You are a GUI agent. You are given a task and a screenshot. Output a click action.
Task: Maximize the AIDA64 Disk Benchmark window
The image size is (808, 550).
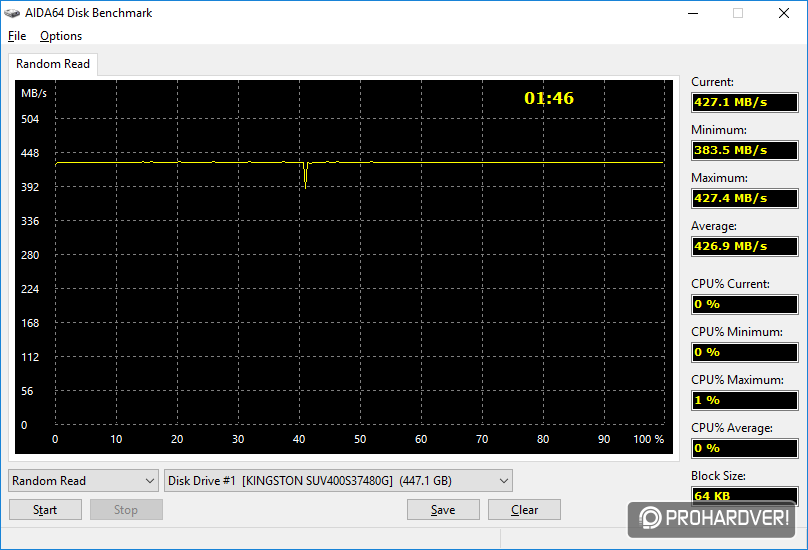pyautogui.click(x=738, y=13)
